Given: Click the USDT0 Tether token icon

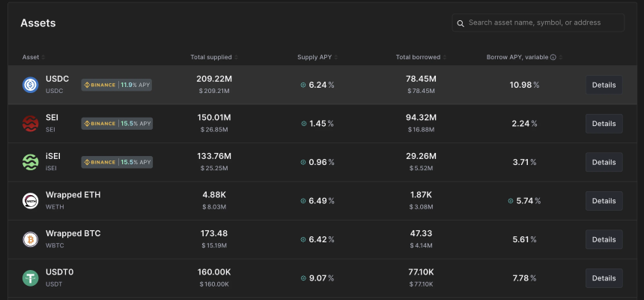Looking at the screenshot, I should (30, 278).
